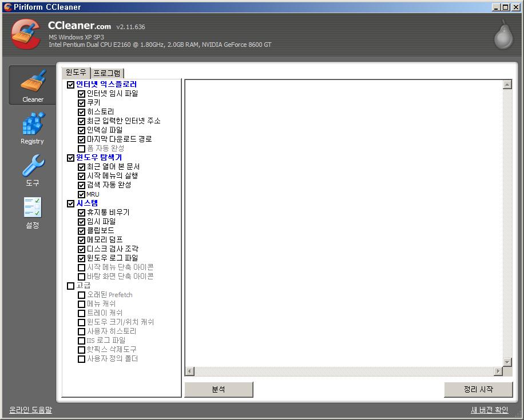
Task: Uncheck 메모리 덤프 checkbox
Action: pos(81,240)
